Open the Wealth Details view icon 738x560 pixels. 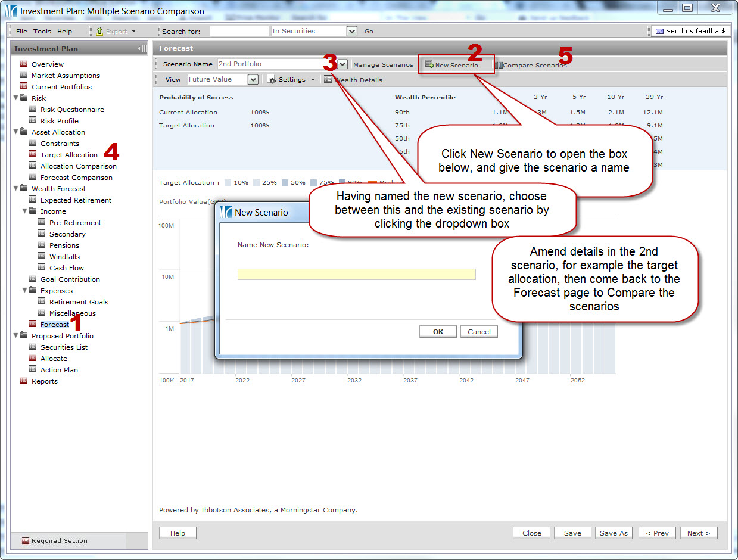pyautogui.click(x=328, y=80)
